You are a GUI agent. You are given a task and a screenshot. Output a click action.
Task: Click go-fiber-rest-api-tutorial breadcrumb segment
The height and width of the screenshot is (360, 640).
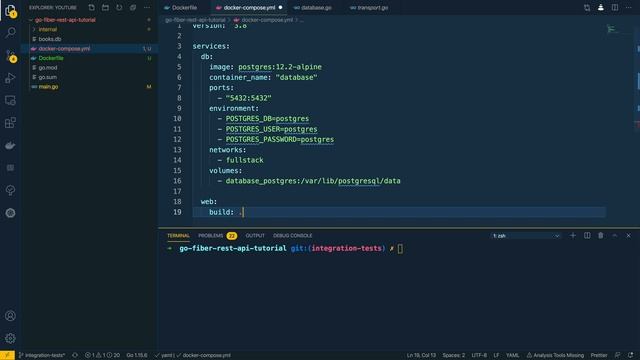tap(195, 20)
